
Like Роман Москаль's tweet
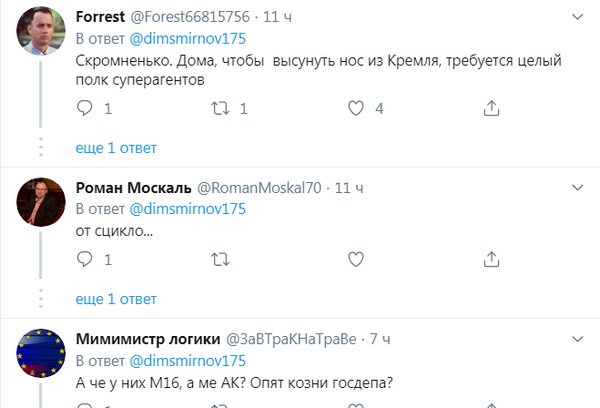point(355,259)
